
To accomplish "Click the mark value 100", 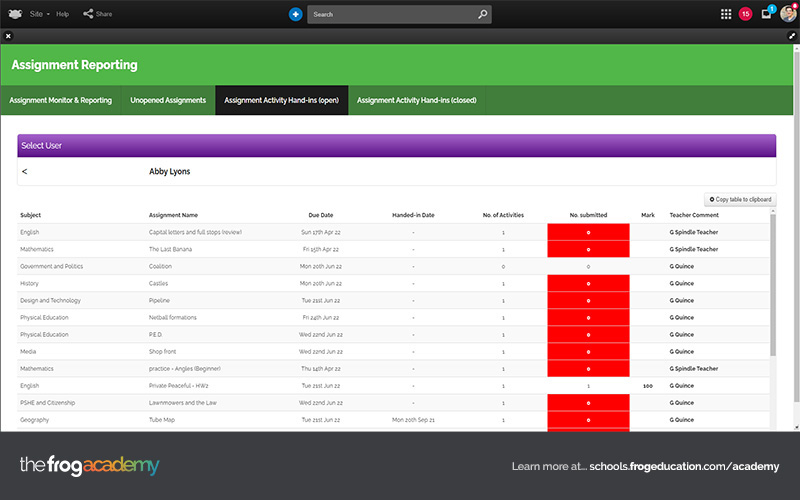I will pyautogui.click(x=648, y=386).
